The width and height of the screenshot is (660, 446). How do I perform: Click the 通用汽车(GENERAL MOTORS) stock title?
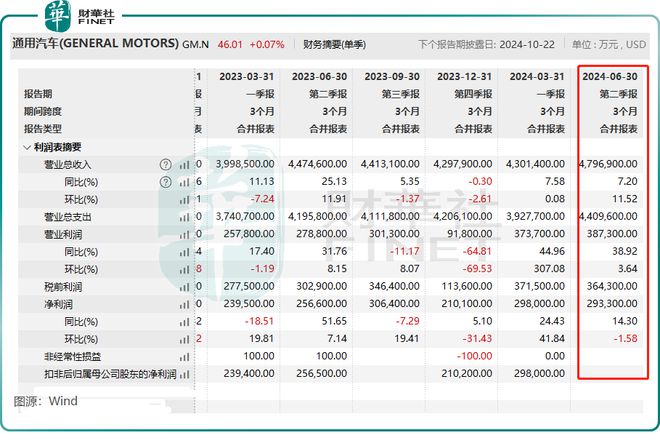click(x=96, y=43)
